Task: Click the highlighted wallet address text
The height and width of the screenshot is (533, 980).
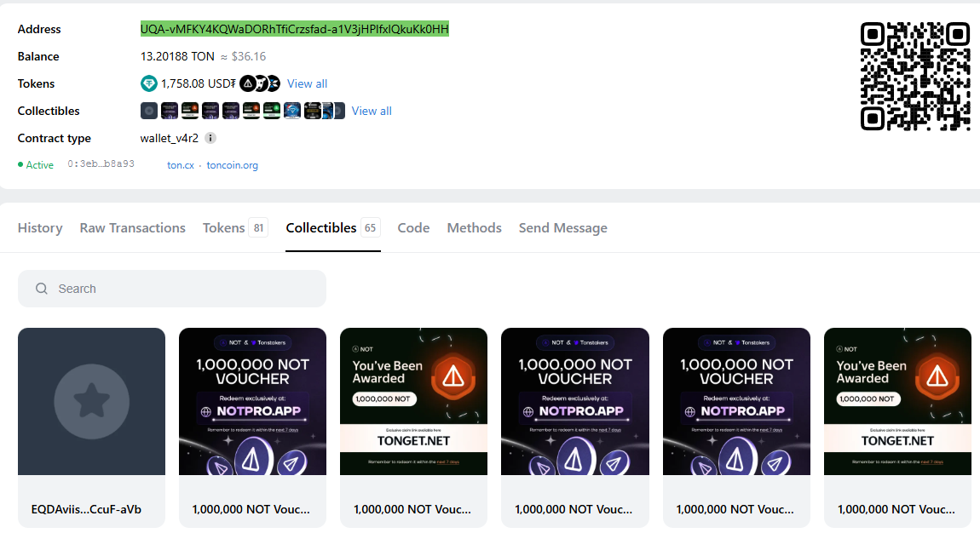Action: (x=294, y=29)
